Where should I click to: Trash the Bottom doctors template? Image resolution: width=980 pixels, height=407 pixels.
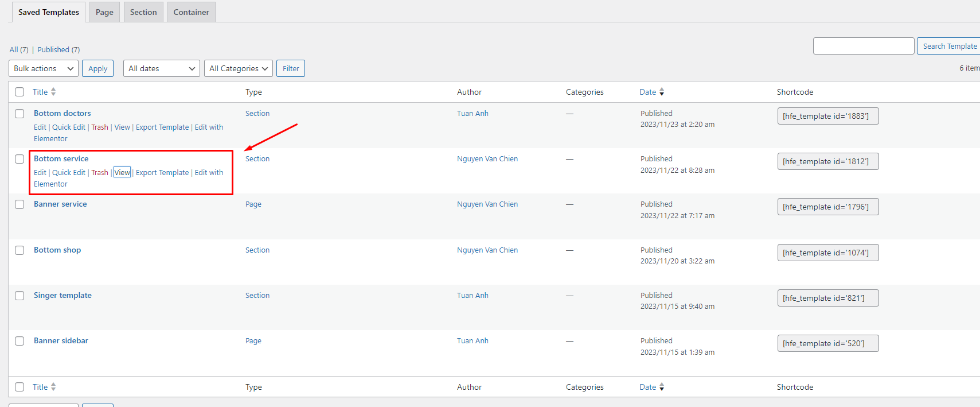(x=100, y=127)
